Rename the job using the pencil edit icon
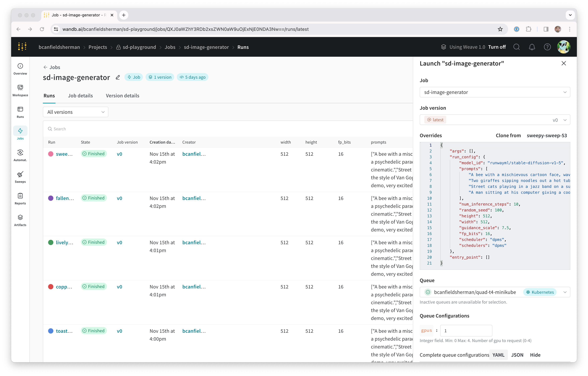The height and width of the screenshot is (376, 588). point(118,77)
